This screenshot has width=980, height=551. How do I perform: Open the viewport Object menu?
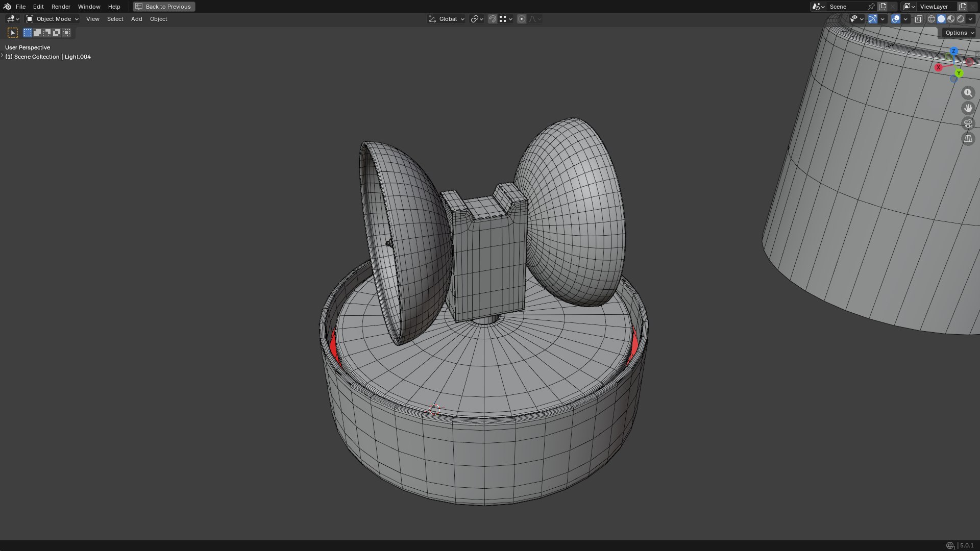(x=158, y=19)
